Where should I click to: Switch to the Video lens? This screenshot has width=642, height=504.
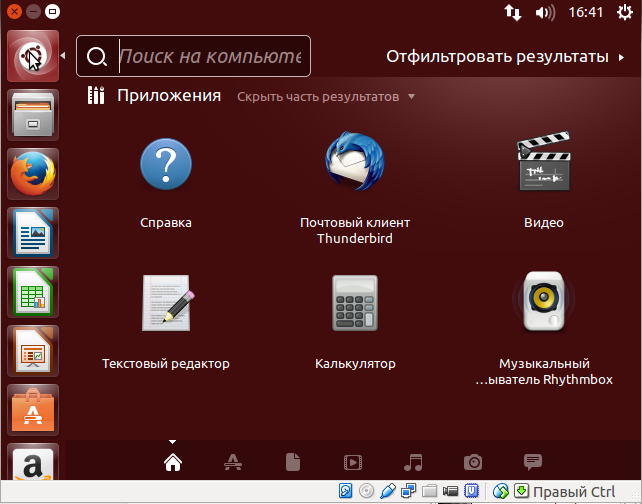coord(353,463)
